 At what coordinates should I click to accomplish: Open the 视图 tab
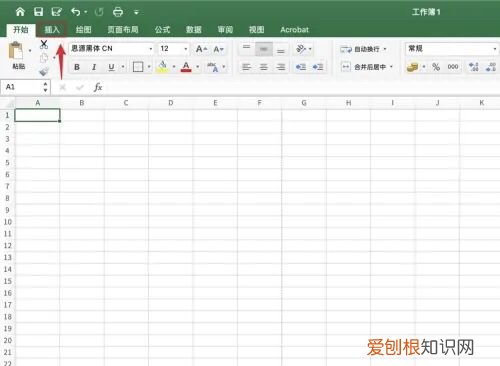(x=256, y=30)
